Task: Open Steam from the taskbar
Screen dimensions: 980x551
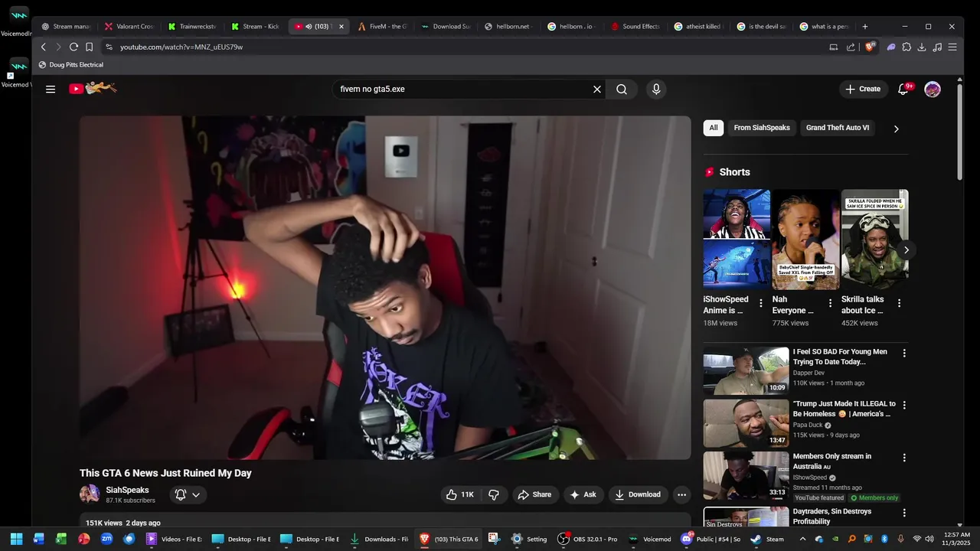Action: click(768, 539)
